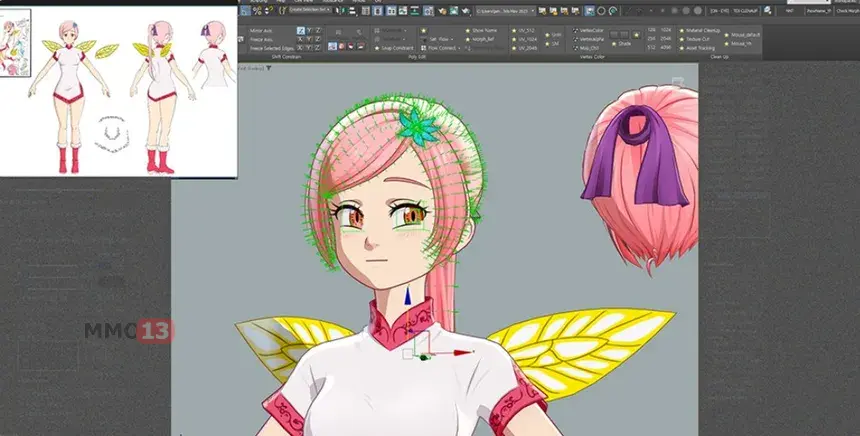Toggle Freeze Axis Y
860x436 pixels.
310,39
